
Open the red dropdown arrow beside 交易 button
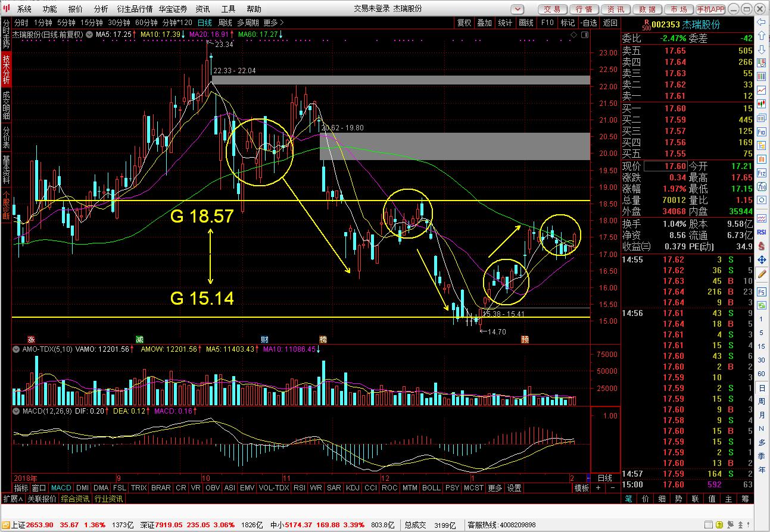click(x=518, y=9)
